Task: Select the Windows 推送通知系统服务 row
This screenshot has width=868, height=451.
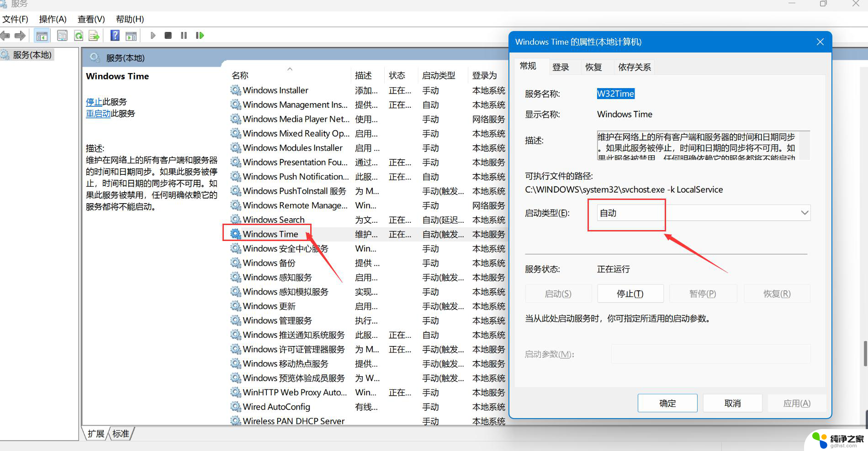Action: 368,335
